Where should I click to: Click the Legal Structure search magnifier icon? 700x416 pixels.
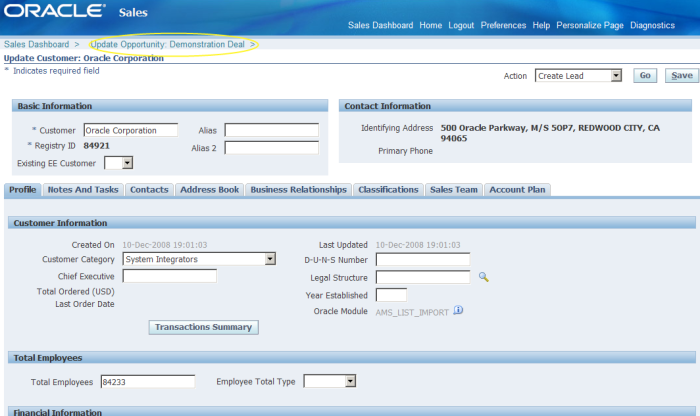(483, 277)
